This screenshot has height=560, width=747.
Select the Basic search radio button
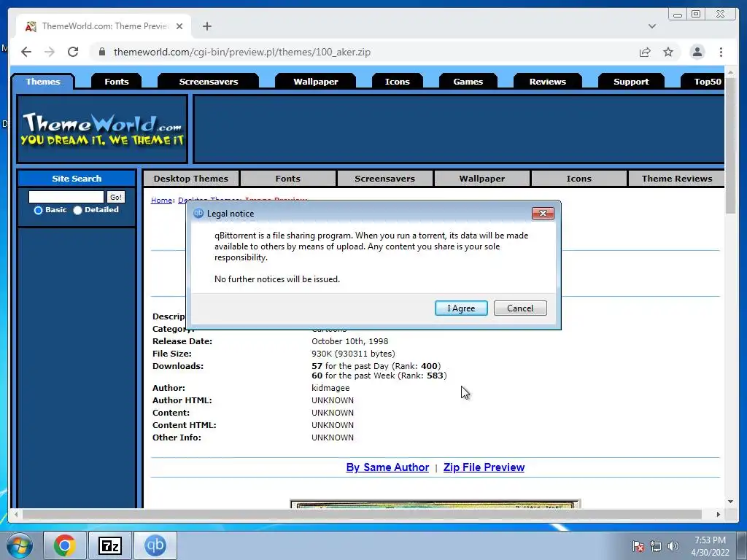pos(38,210)
